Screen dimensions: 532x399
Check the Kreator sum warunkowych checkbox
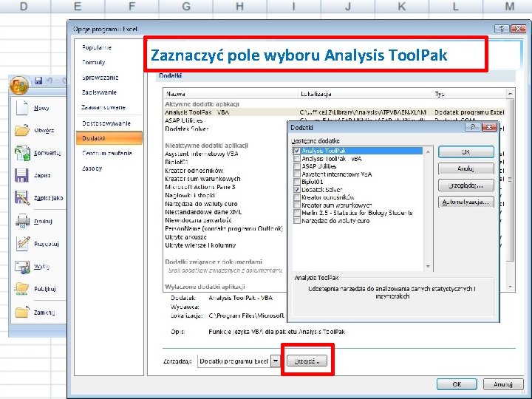pyautogui.click(x=297, y=205)
